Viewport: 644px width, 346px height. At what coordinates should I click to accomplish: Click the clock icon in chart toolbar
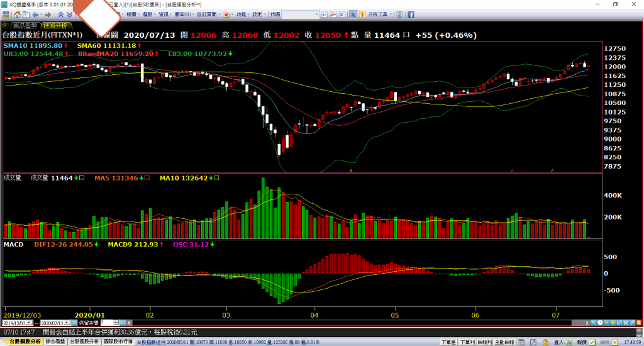(x=601, y=322)
